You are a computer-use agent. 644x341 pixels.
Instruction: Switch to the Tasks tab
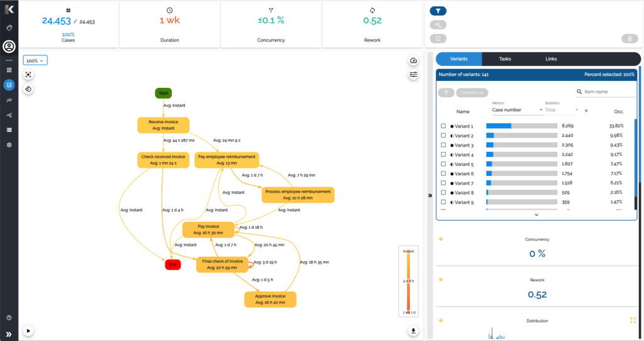click(505, 59)
